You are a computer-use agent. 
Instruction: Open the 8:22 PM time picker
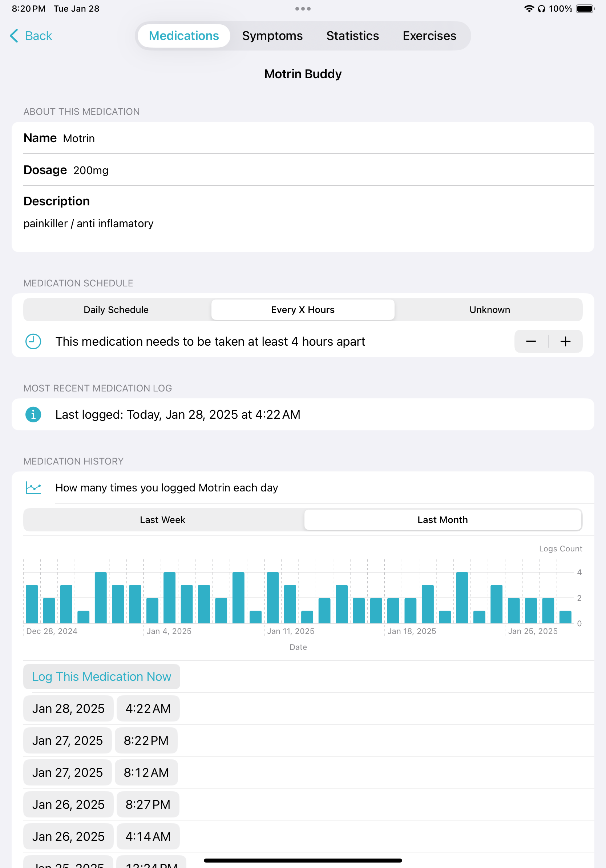click(146, 740)
